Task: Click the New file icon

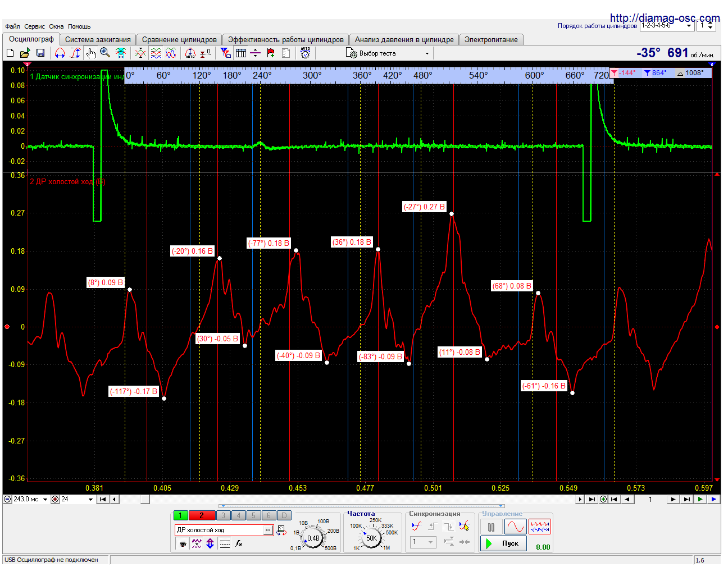Action: 10,53
